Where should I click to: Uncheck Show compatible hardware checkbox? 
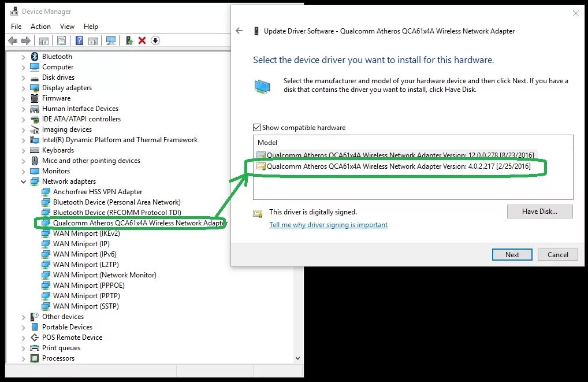pyautogui.click(x=256, y=128)
